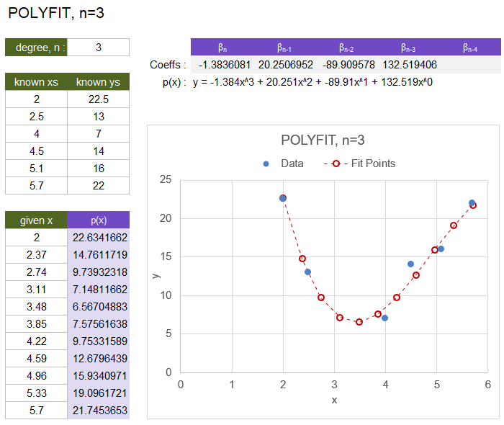The image size is (504, 425).
Task: Select the 'known ys' header cell
Action: (99, 82)
